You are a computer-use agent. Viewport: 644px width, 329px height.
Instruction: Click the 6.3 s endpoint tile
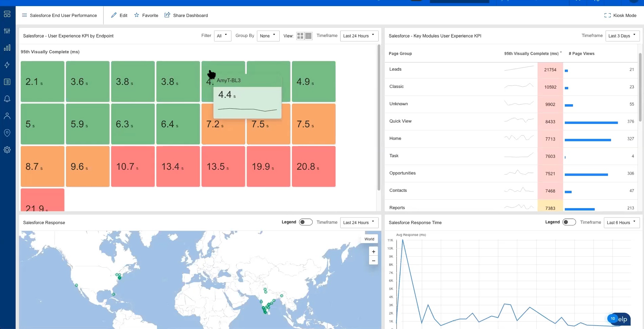pos(133,124)
